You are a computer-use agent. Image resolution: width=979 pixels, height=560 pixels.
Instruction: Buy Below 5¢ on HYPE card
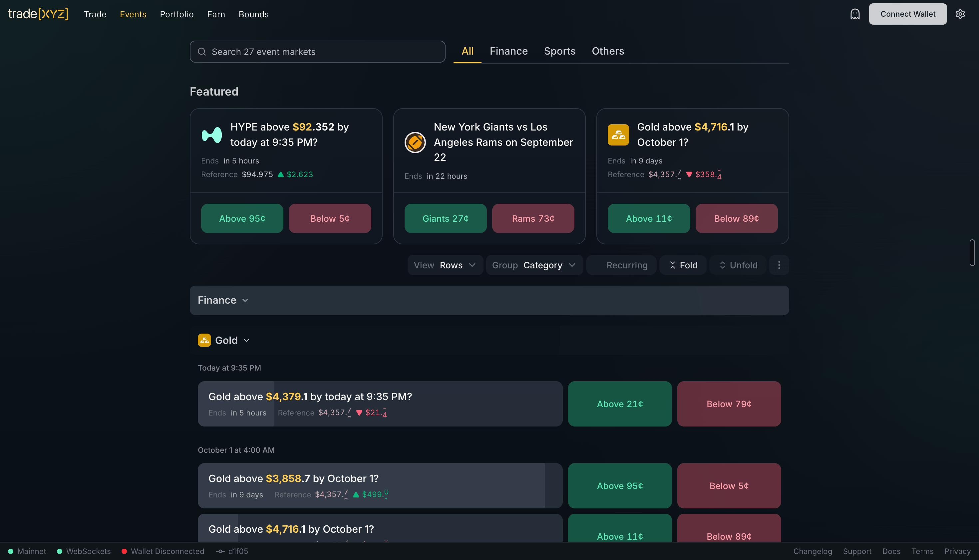point(330,218)
